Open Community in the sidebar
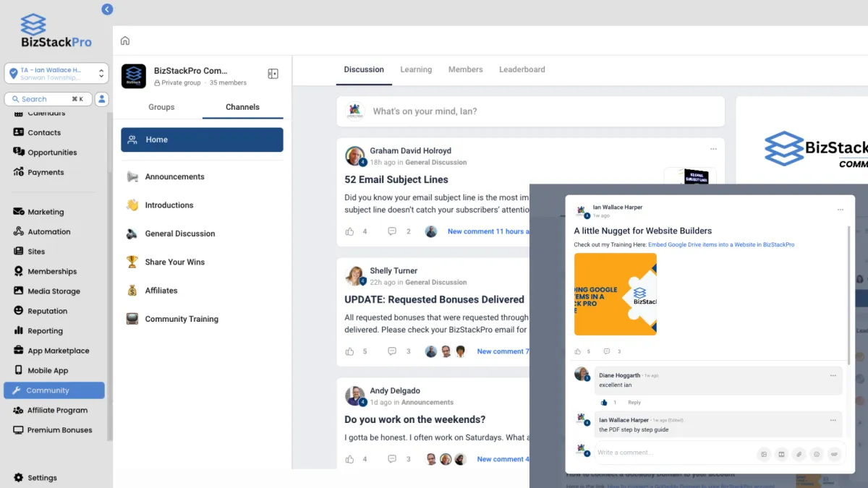 click(54, 390)
